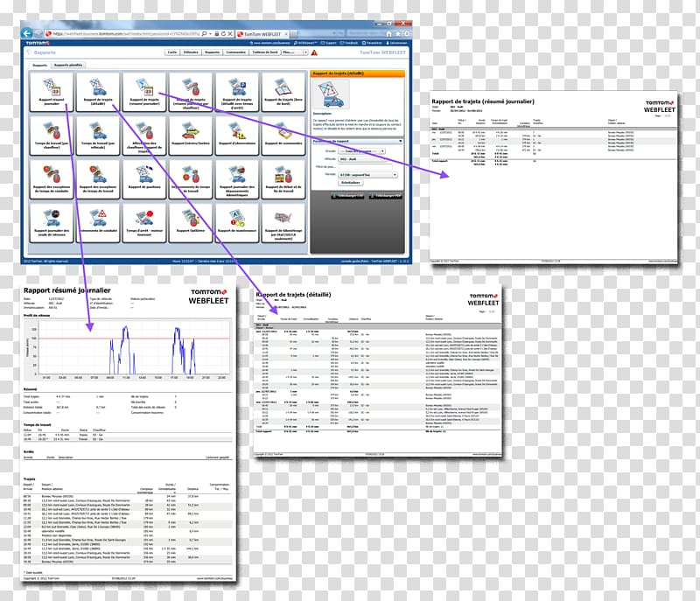Screen dimensions: 700x601
Task: Open the Rapport résumé journalier report tile
Action: click(x=52, y=93)
